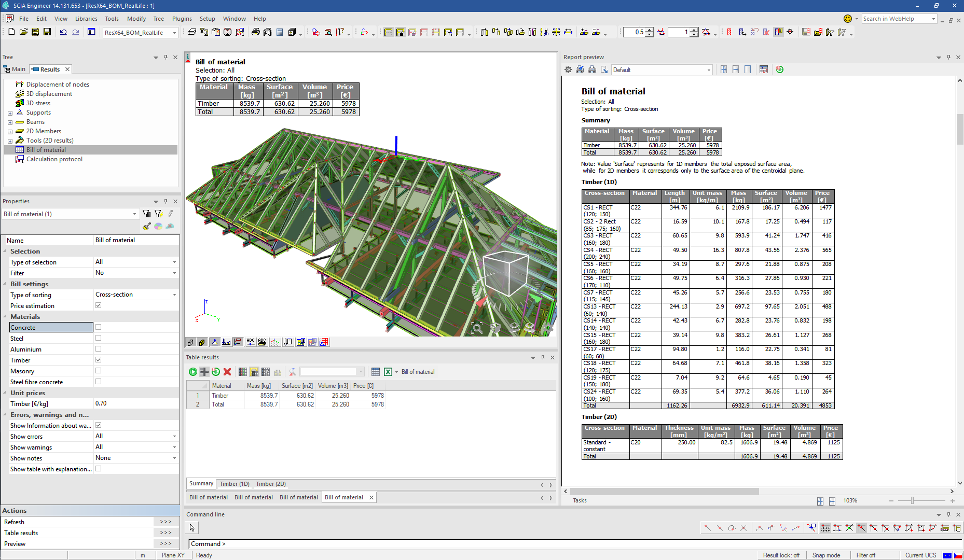Switch to the Timber (1D) table tab
Viewport: 964px width, 560px height.
pos(235,484)
